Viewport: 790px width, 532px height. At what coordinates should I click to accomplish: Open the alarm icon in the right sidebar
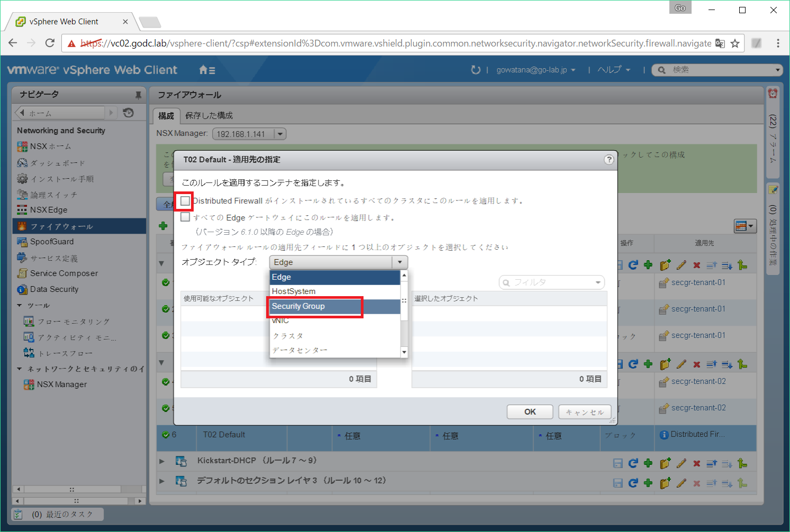pos(773,94)
